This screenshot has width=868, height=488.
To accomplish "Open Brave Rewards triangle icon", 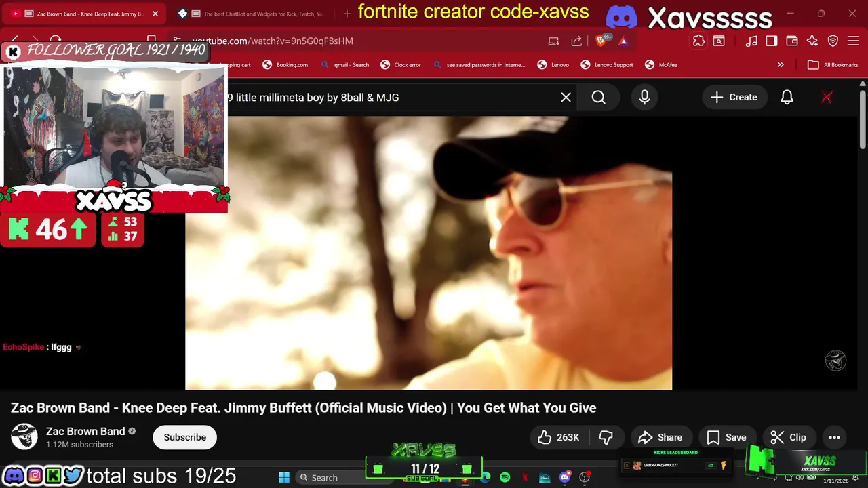I will pyautogui.click(x=623, y=41).
